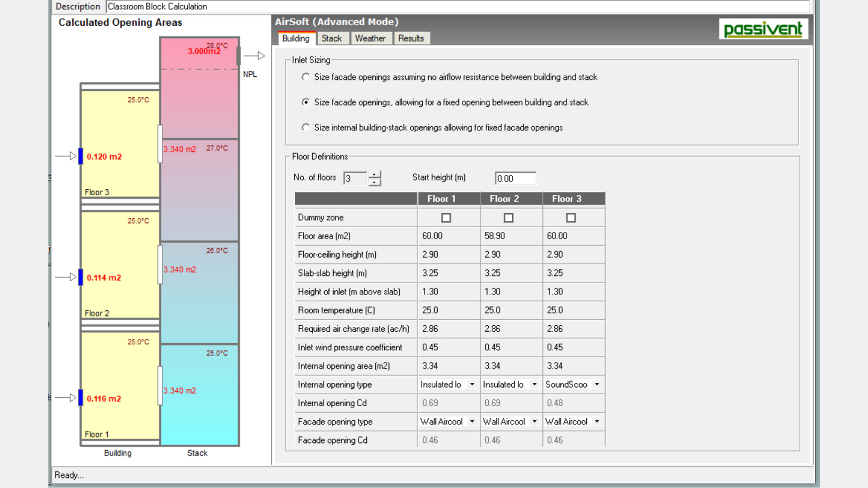The image size is (868, 488).
Task: Click the Ready status bar text
Action: coord(69,475)
